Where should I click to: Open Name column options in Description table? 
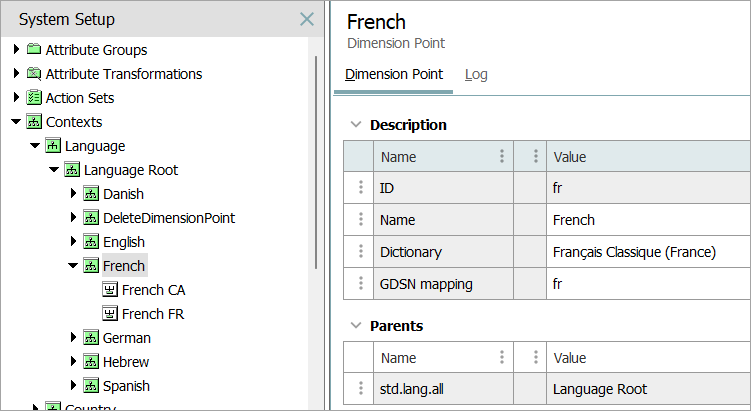pos(501,157)
